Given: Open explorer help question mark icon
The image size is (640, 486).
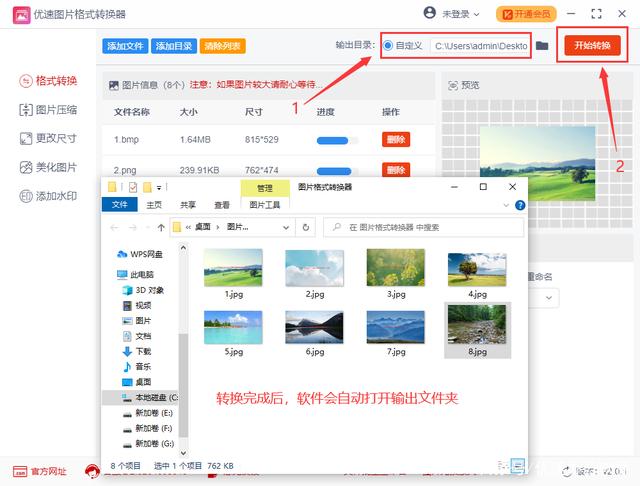Looking at the screenshot, I should (x=520, y=205).
